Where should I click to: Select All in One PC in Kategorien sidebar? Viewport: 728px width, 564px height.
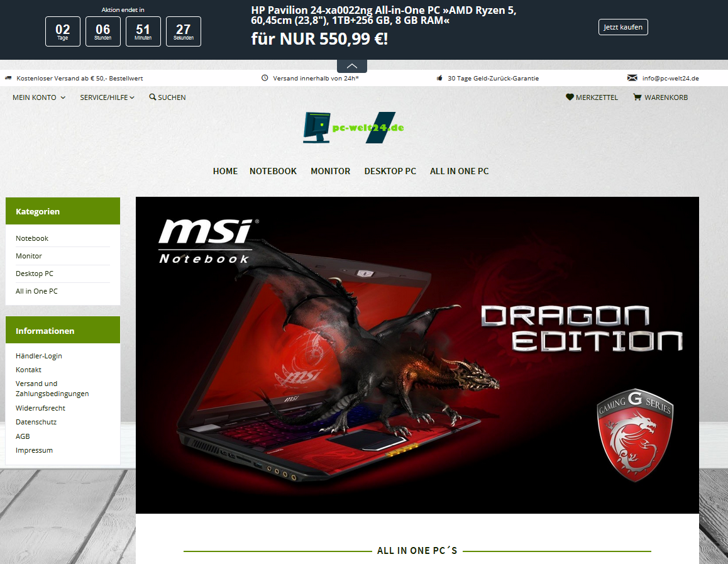36,291
